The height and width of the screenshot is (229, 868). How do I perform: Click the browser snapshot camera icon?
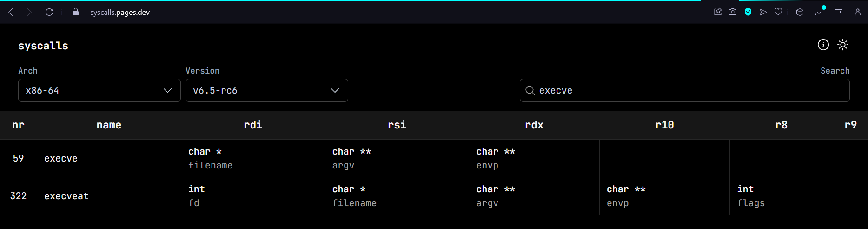pos(733,12)
